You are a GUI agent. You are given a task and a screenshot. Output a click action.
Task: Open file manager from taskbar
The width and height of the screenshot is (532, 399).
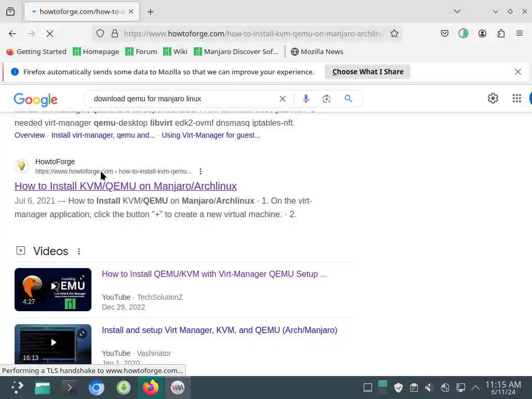pyautogui.click(x=43, y=388)
